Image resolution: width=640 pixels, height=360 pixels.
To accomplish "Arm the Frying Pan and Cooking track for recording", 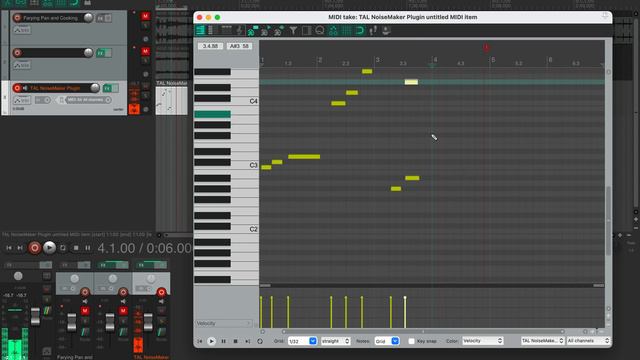I will (x=17, y=18).
